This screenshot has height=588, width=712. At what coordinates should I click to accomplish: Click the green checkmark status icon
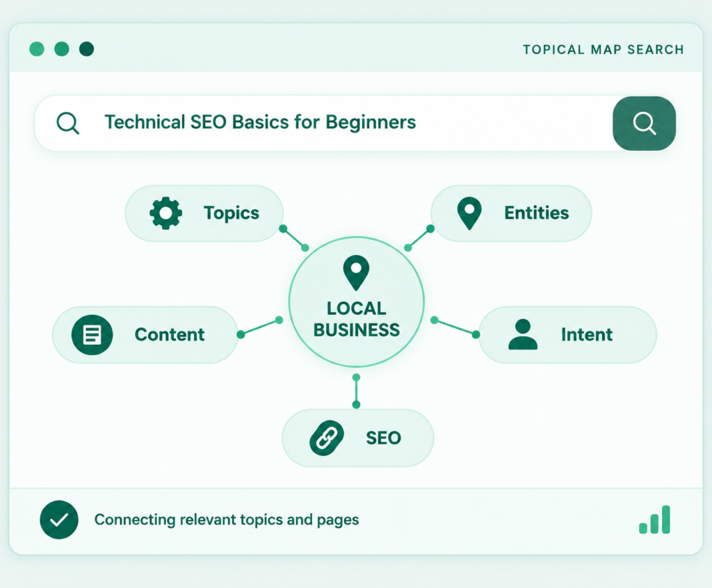pos(59,520)
